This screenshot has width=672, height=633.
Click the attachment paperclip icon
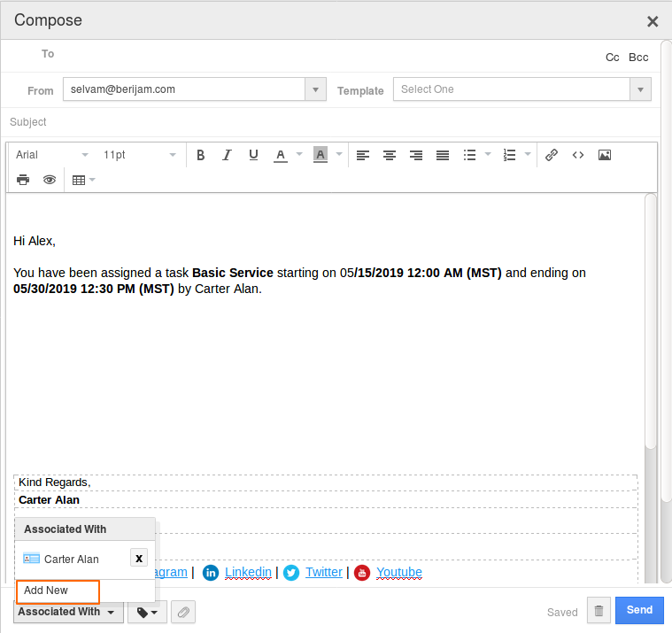point(183,612)
